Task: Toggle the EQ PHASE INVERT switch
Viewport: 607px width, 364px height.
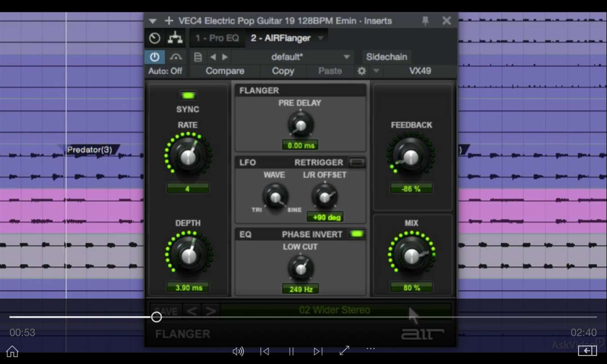Action: 357,234
